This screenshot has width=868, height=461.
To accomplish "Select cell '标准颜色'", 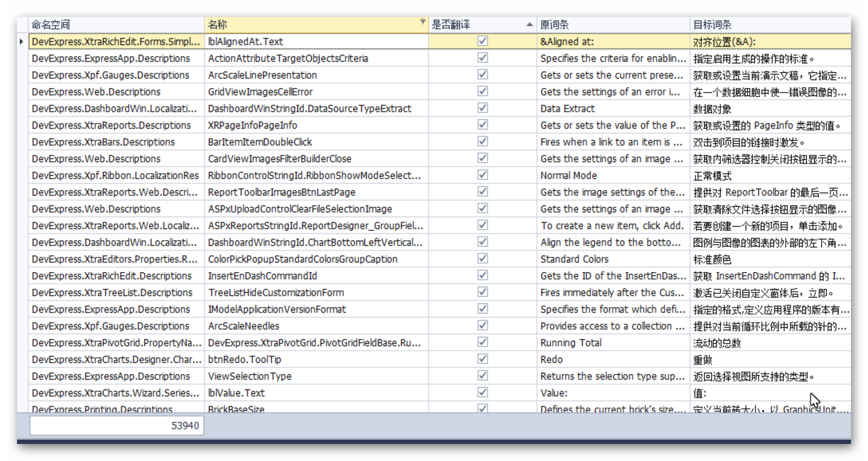I will tap(770, 259).
